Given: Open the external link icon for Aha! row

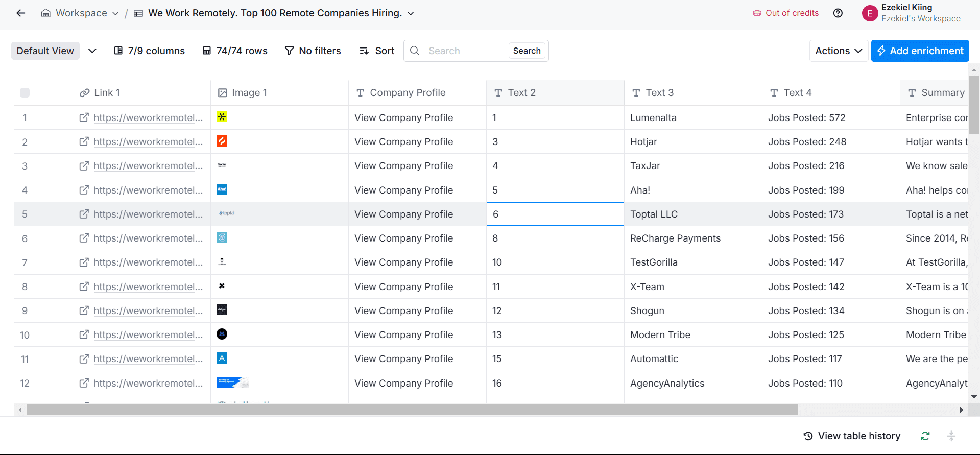Looking at the screenshot, I should click(84, 190).
